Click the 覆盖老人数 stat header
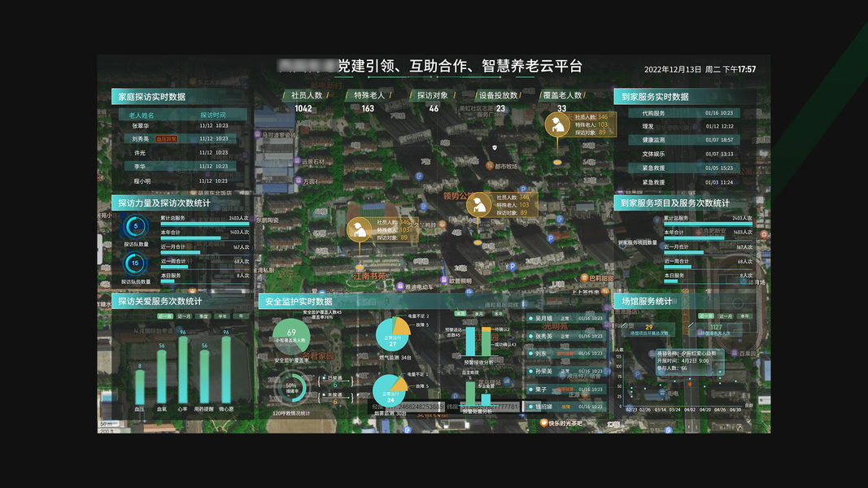Screen dimensions: 868x488 (x=562, y=95)
